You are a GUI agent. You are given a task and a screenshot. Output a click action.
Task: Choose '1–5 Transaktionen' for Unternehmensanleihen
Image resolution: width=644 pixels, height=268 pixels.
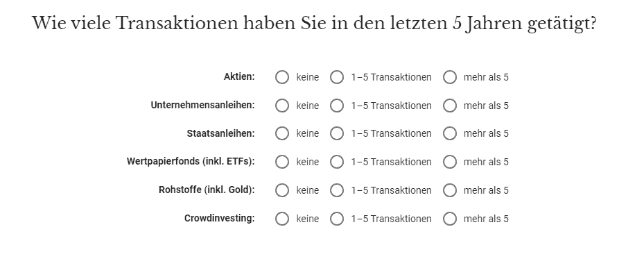pos(337,106)
